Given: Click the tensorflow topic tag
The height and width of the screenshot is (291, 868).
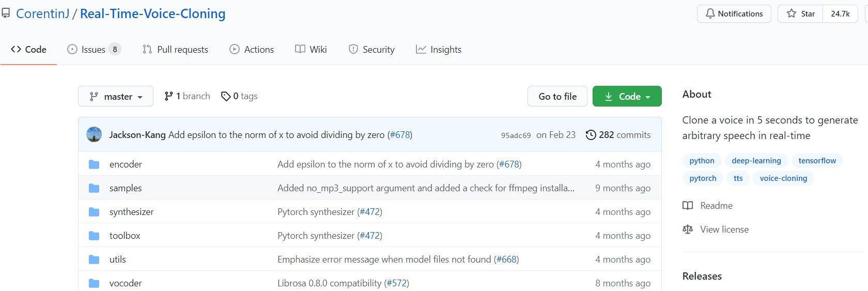Looking at the screenshot, I should [x=817, y=161].
